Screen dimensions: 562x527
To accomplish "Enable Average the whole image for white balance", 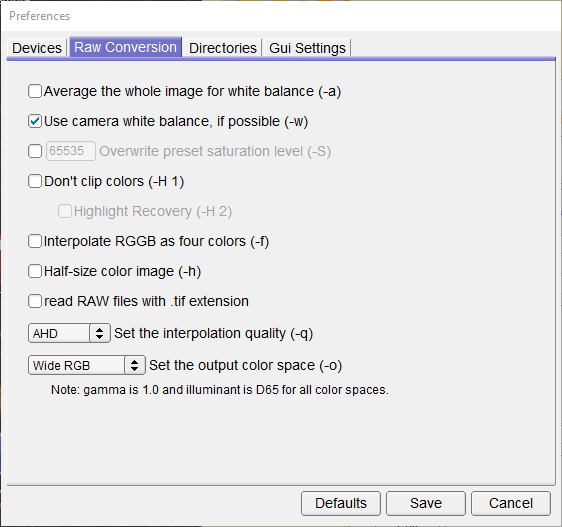I will coord(35,91).
